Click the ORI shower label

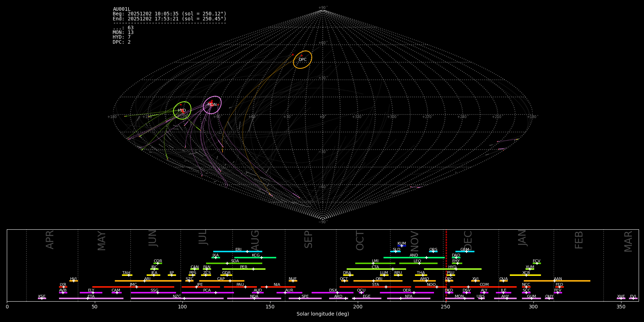379,279
